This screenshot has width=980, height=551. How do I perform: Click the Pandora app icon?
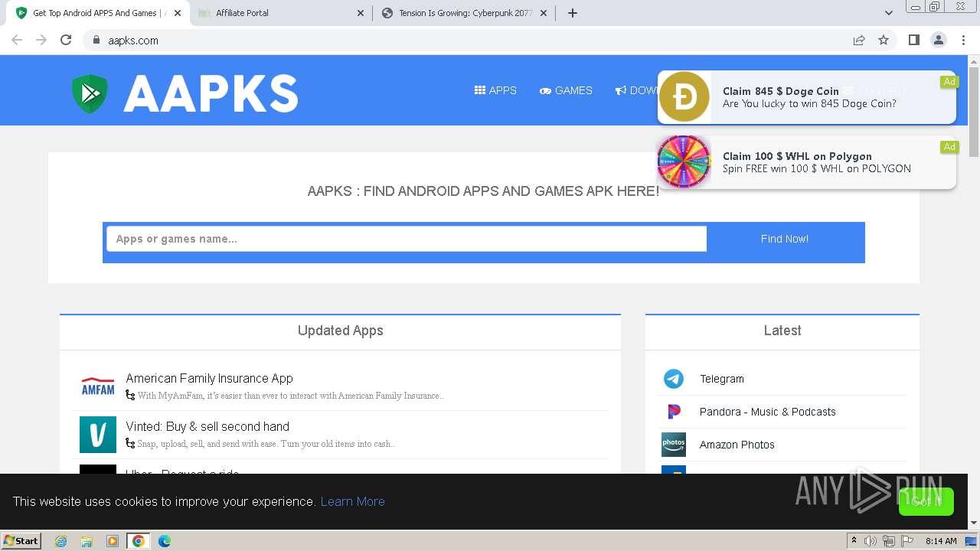coord(674,412)
